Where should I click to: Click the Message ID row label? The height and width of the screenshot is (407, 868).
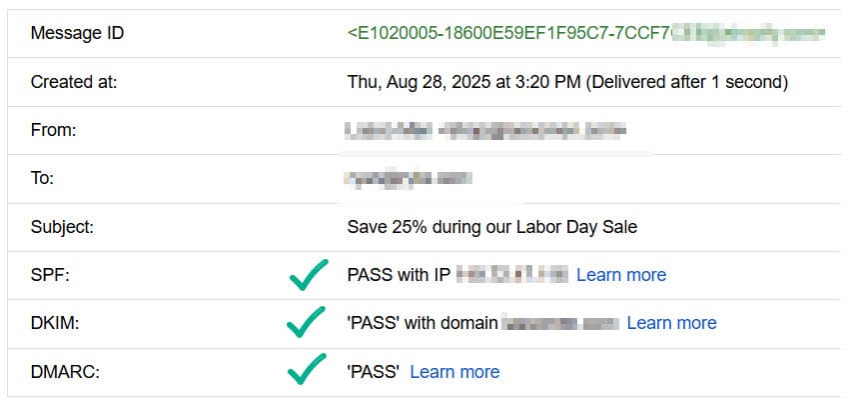tap(77, 33)
